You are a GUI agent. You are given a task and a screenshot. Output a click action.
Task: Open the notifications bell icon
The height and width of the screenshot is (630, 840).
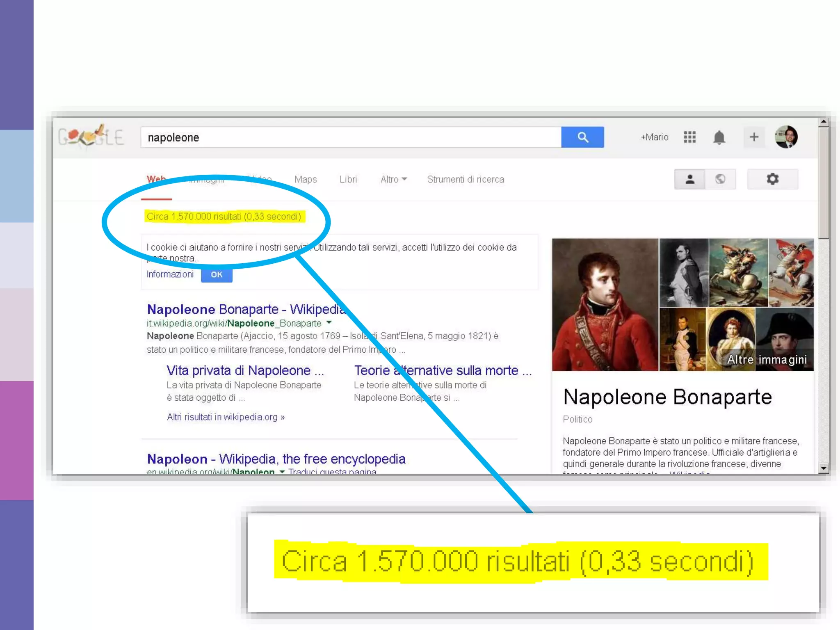tap(719, 137)
